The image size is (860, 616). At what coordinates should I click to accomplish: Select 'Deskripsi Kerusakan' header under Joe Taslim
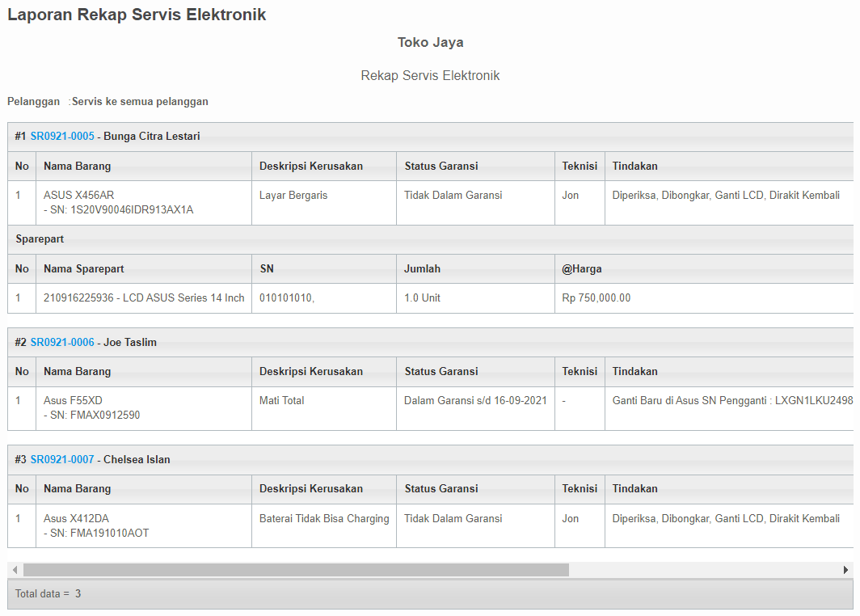click(311, 371)
